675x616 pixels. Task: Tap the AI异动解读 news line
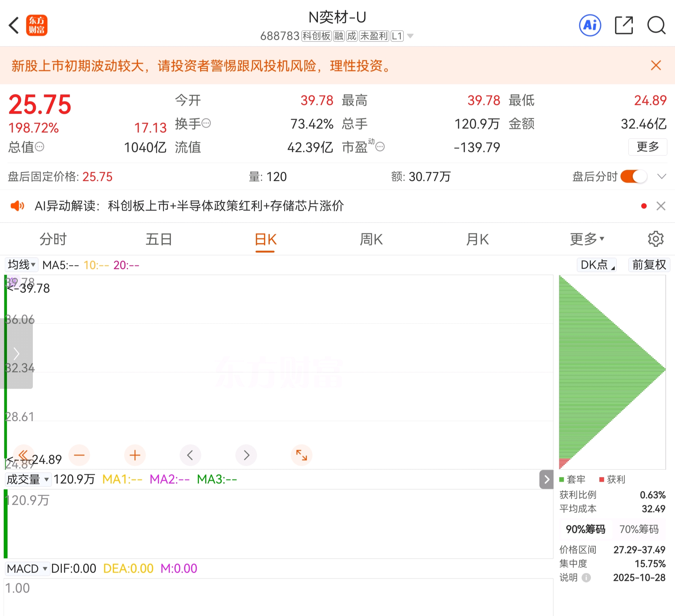click(189, 206)
